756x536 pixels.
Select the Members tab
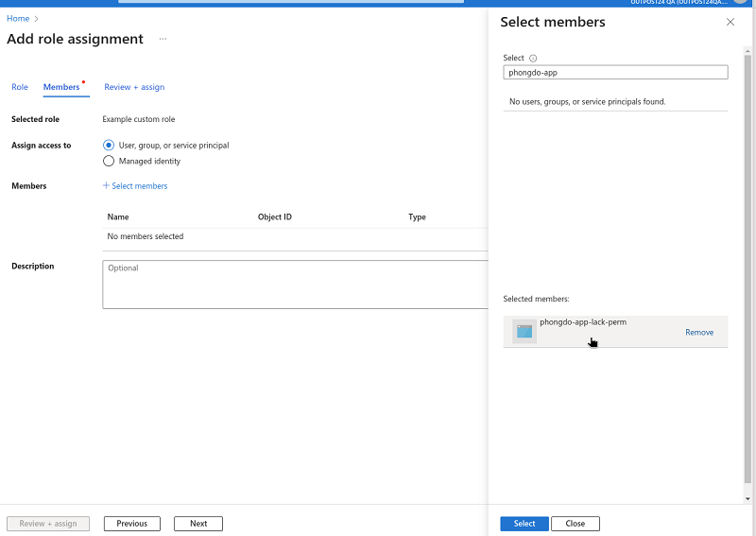(x=61, y=87)
